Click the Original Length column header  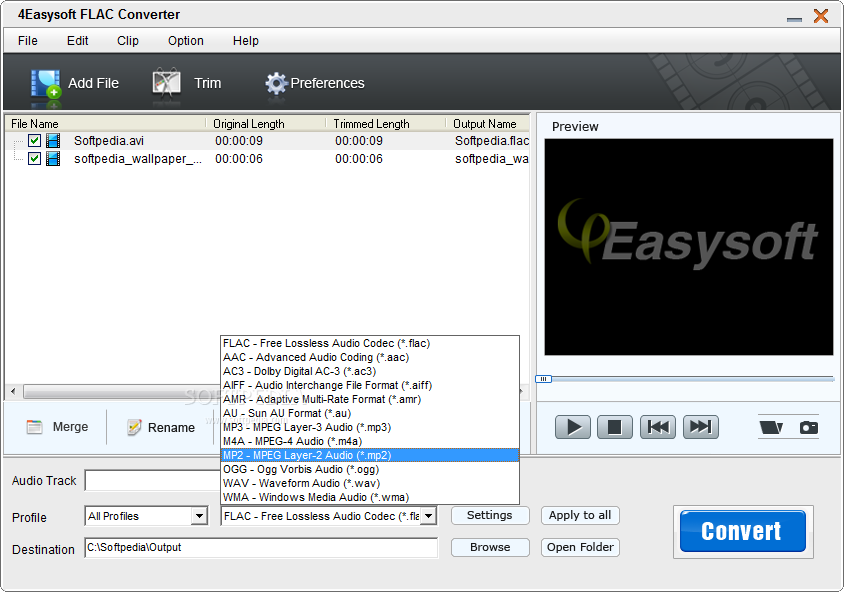coord(266,124)
